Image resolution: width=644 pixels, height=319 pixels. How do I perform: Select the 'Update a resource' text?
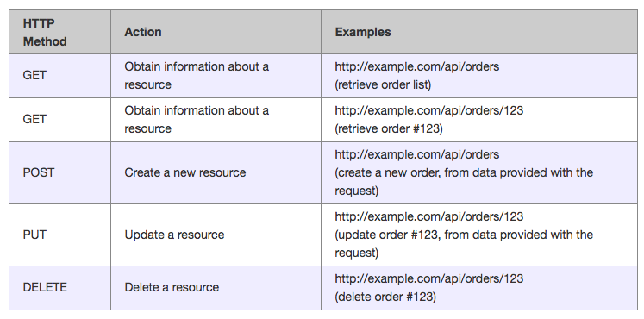coord(174,235)
